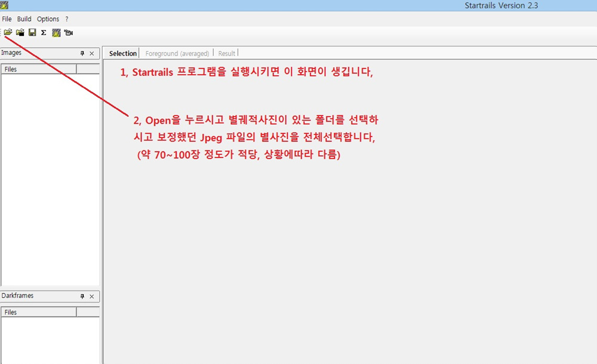Click the Sigma average images icon
The width and height of the screenshot is (597, 364).
coord(44,32)
